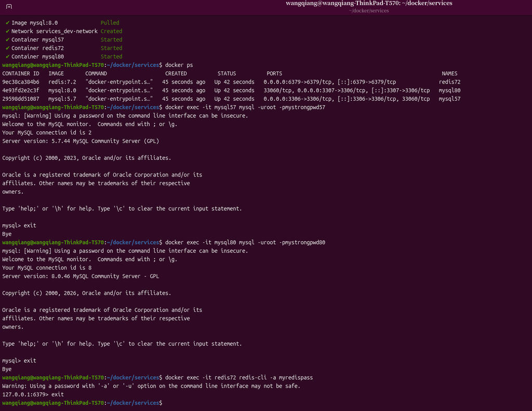Click the 'Created' status beside the network line
This screenshot has width=532, height=411.
point(111,31)
